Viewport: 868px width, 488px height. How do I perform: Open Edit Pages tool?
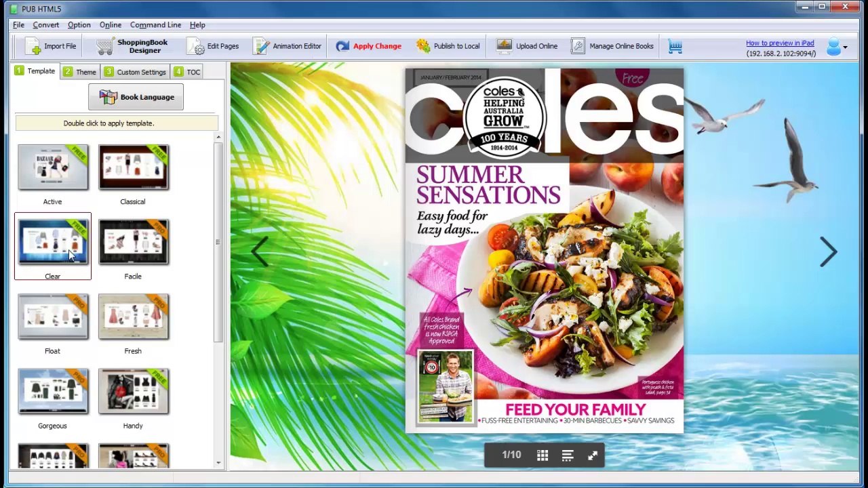[213, 46]
